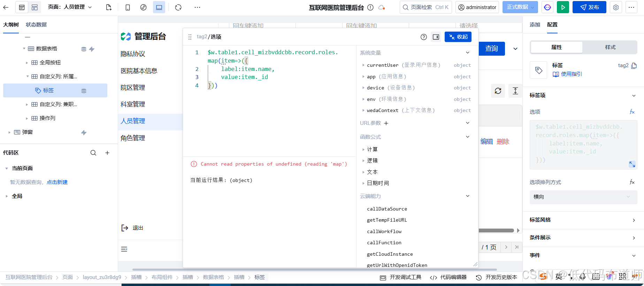Click the green preview run button
The height and width of the screenshot is (286, 644).
click(x=563, y=7)
